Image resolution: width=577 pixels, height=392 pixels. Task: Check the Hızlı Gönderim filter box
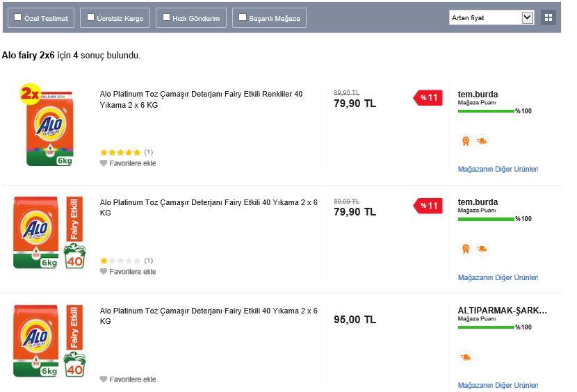pos(166,17)
